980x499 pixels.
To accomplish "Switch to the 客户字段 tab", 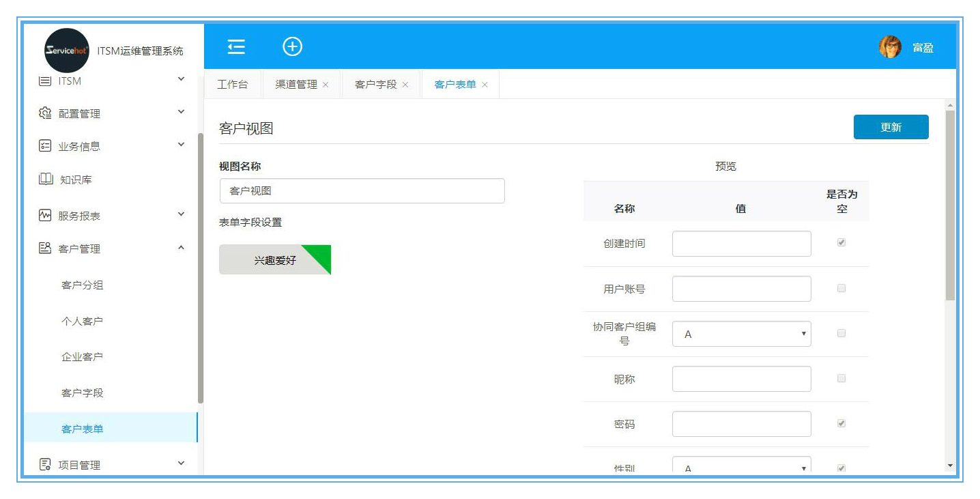I will pyautogui.click(x=375, y=85).
